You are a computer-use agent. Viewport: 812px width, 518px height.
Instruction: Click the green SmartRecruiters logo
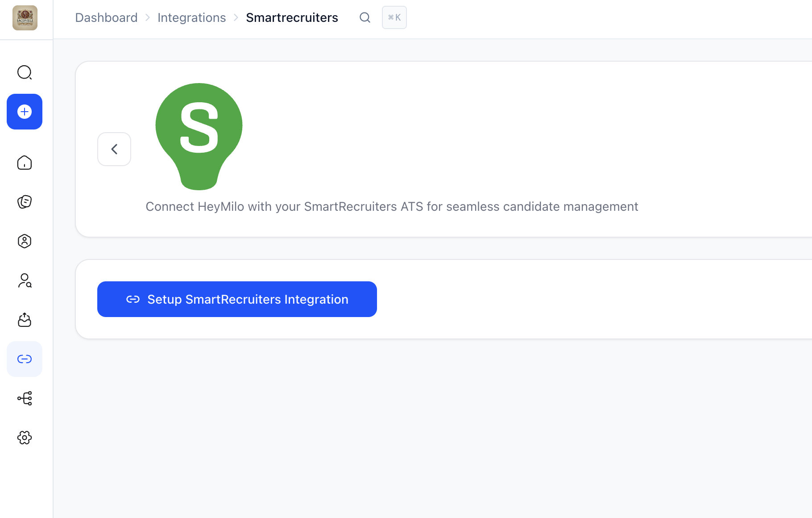pos(199,137)
